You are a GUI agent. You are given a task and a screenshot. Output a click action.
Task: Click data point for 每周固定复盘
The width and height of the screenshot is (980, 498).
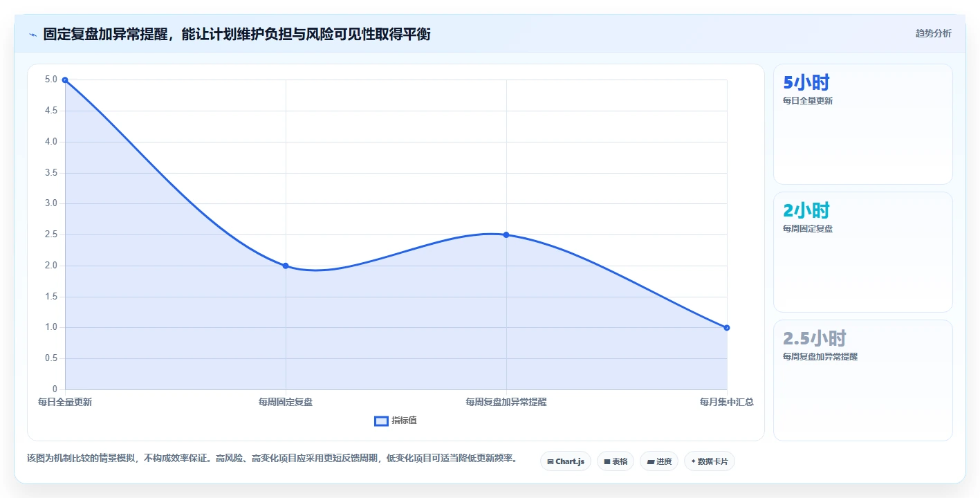(x=286, y=266)
